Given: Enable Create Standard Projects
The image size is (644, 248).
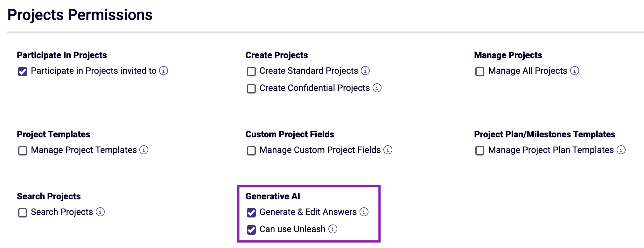Looking at the screenshot, I should pos(251,71).
